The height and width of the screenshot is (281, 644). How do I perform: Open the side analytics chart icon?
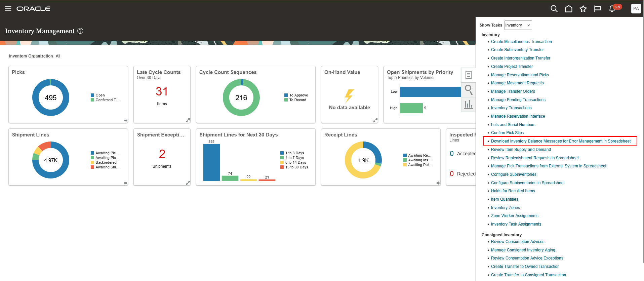(468, 105)
